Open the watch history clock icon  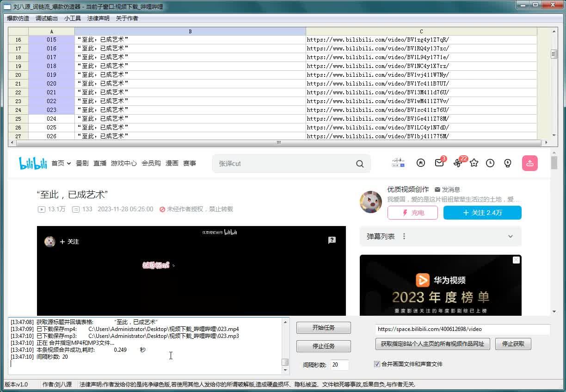(490, 163)
